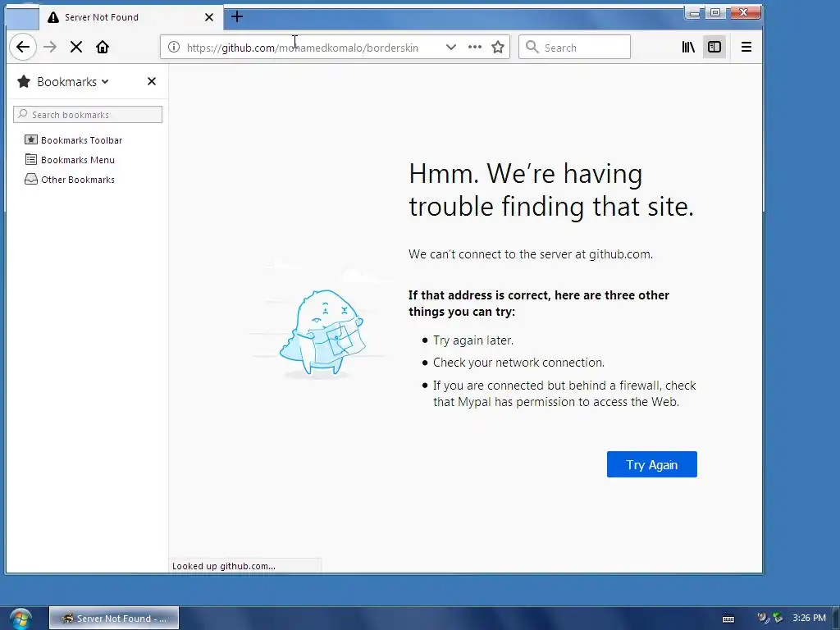
Task: Select Bookmarks Toolbar folder
Action: (x=73, y=140)
